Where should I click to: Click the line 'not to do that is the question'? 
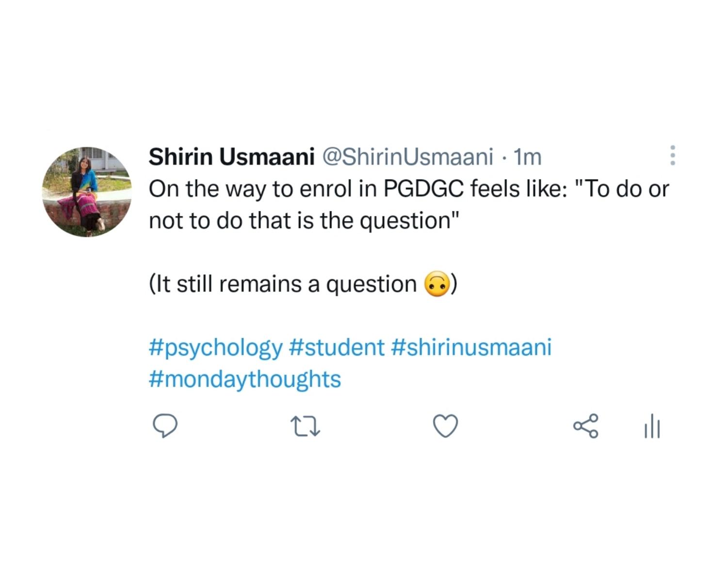[304, 221]
